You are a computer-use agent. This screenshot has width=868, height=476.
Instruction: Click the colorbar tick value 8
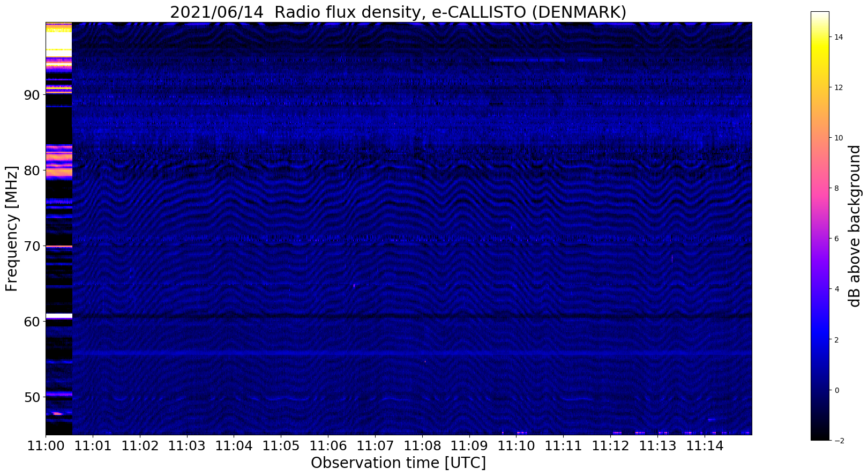coord(836,188)
